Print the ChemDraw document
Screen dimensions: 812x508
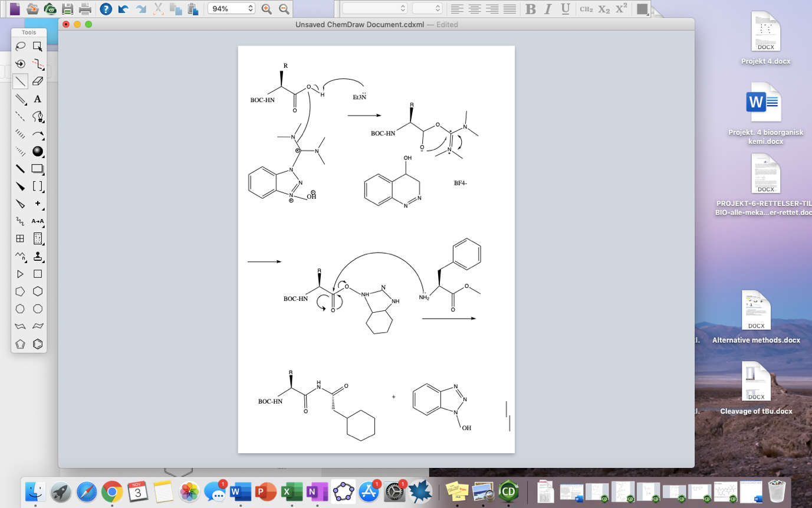pos(86,9)
